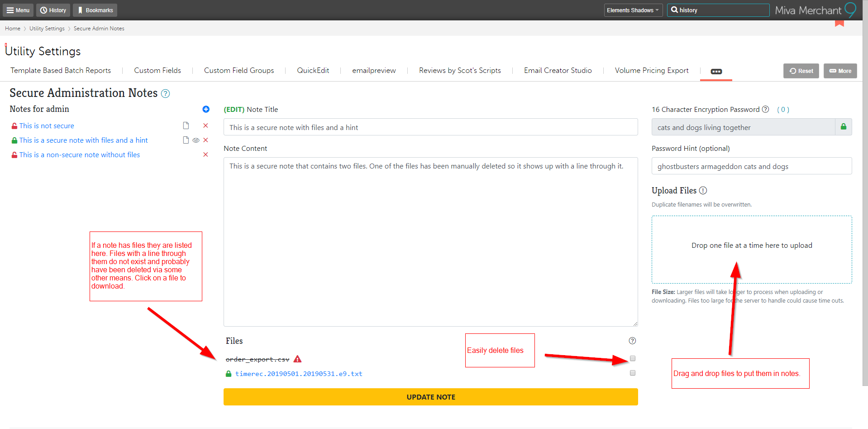Click warning icon next to order_export.csv
868x429 pixels.
tap(297, 359)
